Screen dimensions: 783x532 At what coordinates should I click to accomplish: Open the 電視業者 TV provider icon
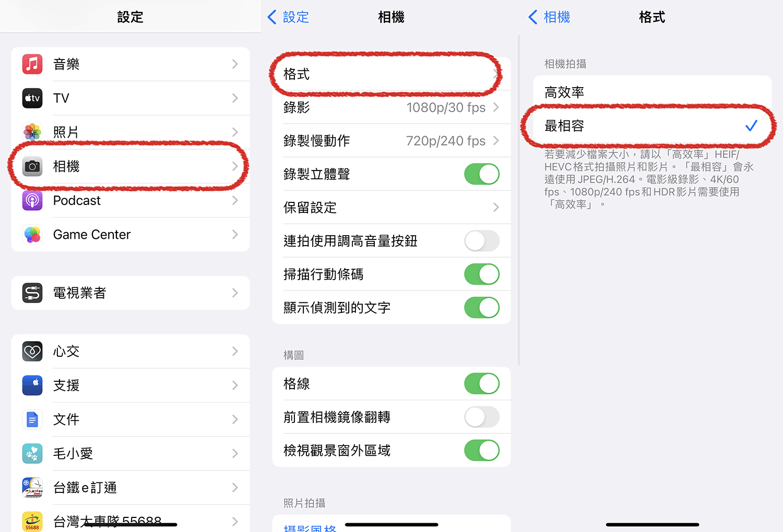32,293
